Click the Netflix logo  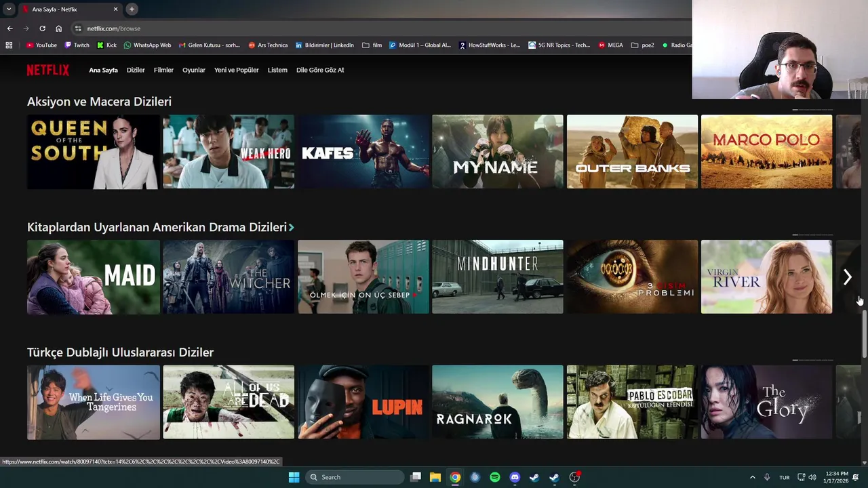pos(47,70)
